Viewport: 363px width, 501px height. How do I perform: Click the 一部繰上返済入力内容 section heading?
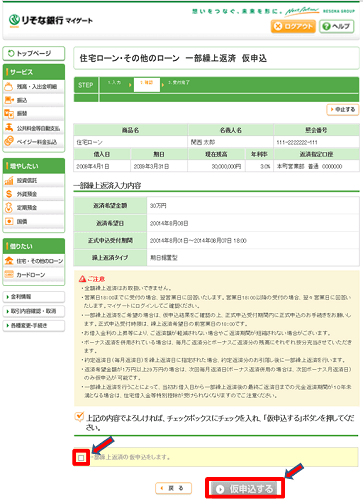click(107, 185)
